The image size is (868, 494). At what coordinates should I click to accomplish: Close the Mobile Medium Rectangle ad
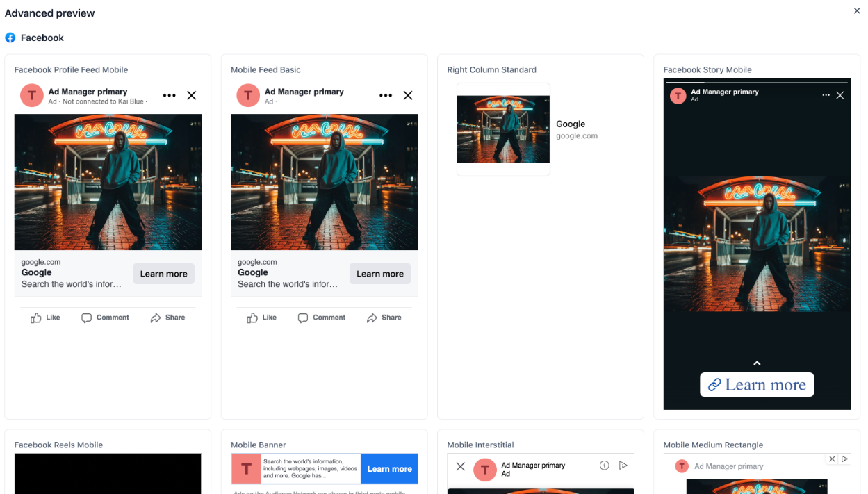coord(832,459)
